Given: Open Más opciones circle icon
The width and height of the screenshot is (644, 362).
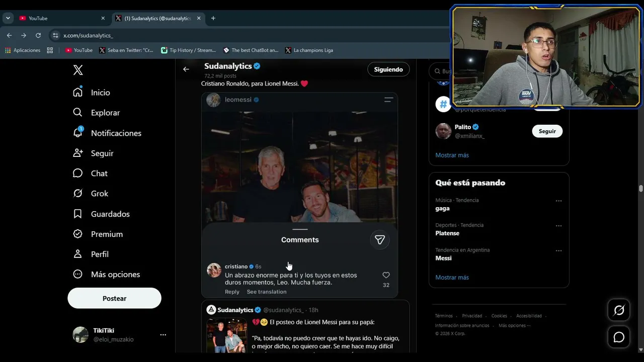Looking at the screenshot, I should tap(77, 274).
